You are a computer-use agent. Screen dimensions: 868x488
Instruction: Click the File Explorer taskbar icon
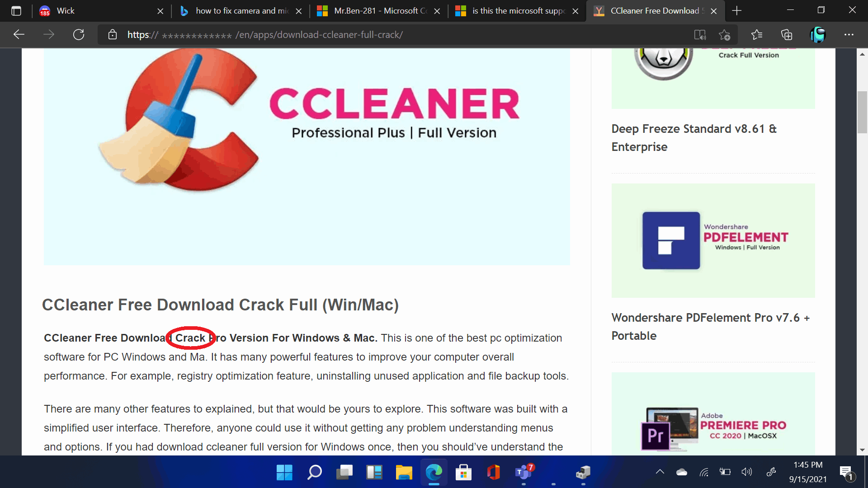click(404, 472)
